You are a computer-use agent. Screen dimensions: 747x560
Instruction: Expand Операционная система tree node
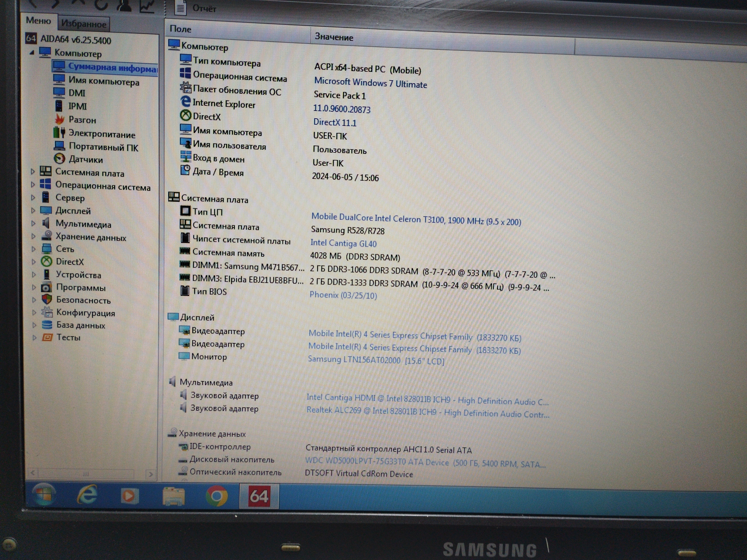(33, 185)
